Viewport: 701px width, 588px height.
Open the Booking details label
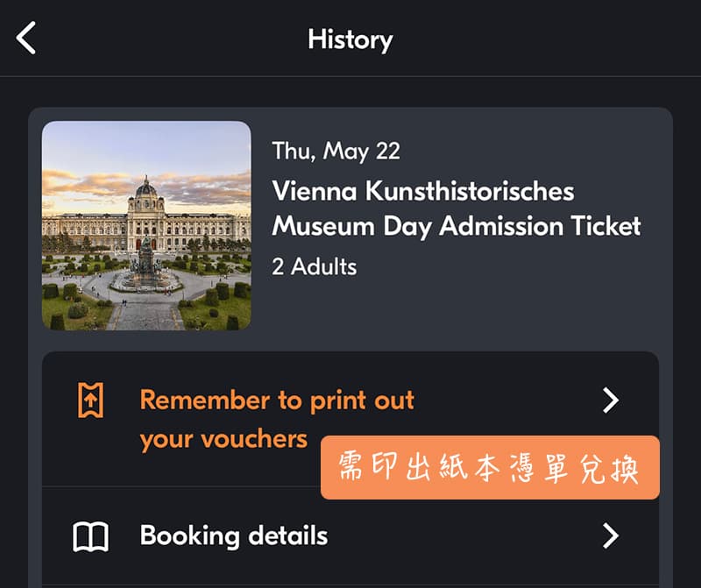pos(234,535)
